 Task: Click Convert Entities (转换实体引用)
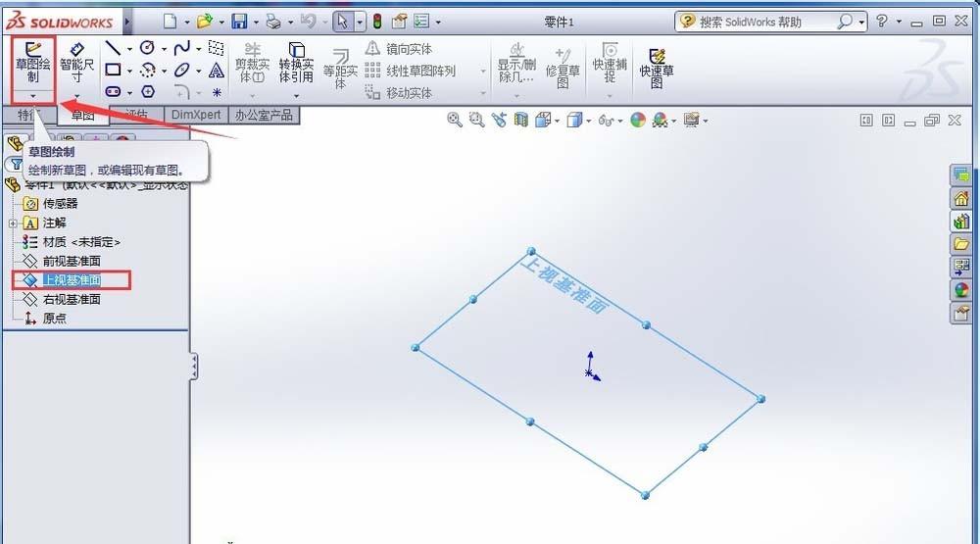[296, 64]
